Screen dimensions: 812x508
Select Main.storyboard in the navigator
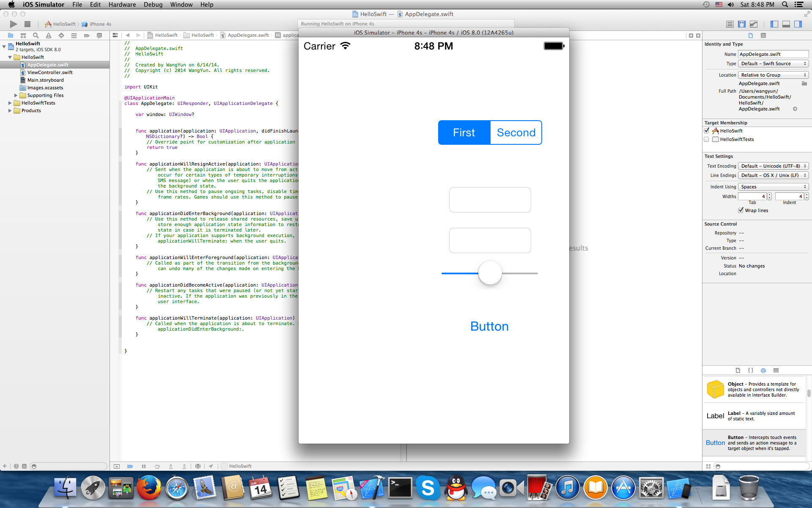coord(46,80)
